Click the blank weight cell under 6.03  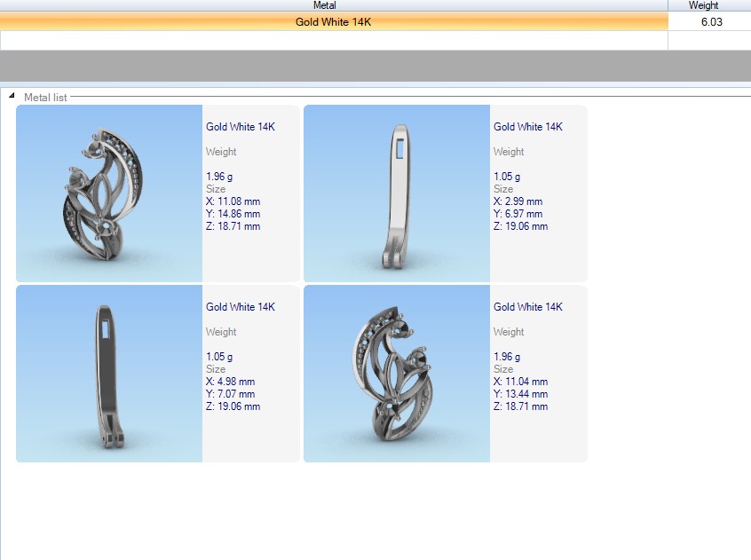coord(708,40)
